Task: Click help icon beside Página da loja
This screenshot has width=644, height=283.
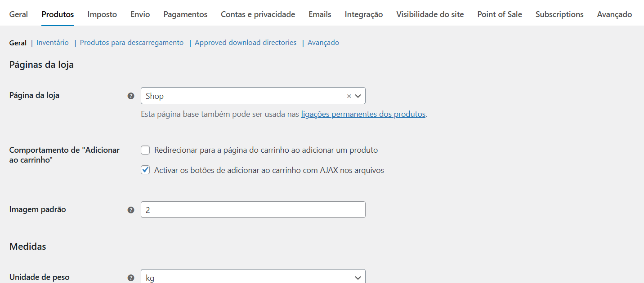Action: click(x=131, y=96)
